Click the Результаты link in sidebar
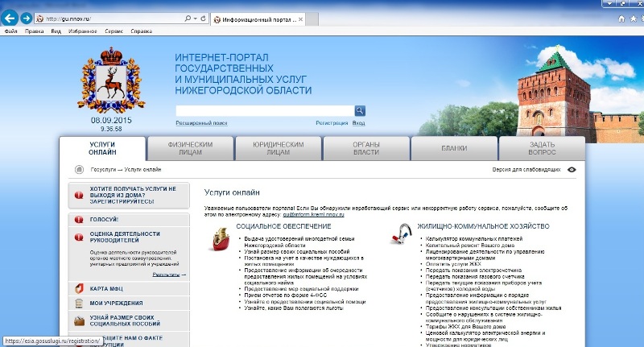The height and width of the screenshot is (347, 644). click(166, 275)
